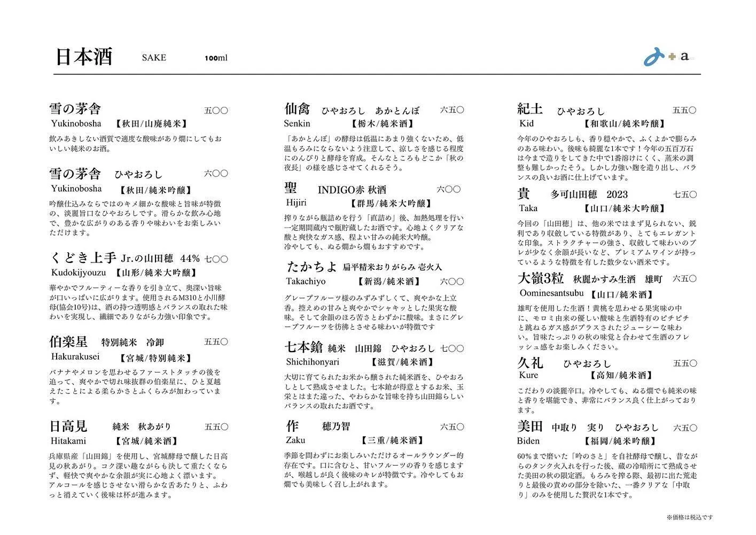Image resolution: width=756 pixels, height=535 pixels.
Task: Select the Kid romanized name
Action: tap(526, 123)
